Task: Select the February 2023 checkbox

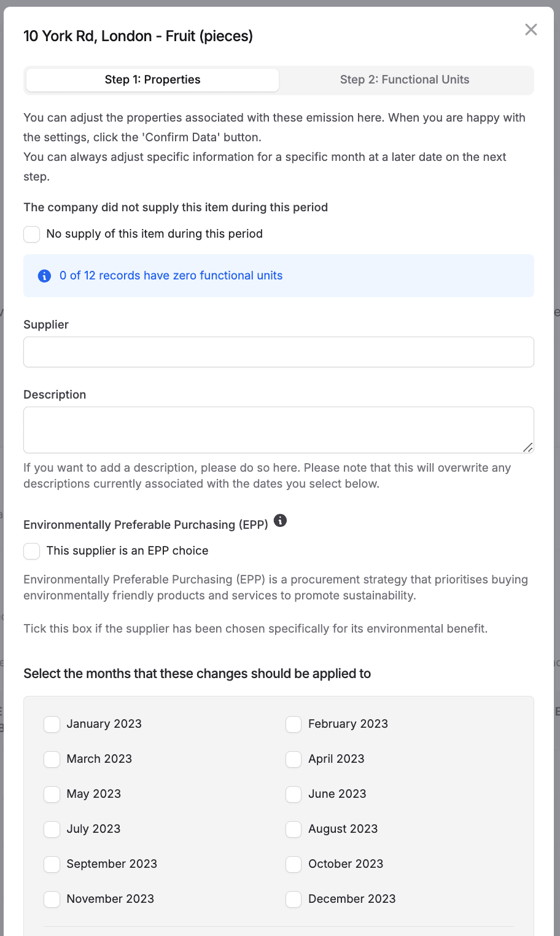Action: pyautogui.click(x=294, y=724)
